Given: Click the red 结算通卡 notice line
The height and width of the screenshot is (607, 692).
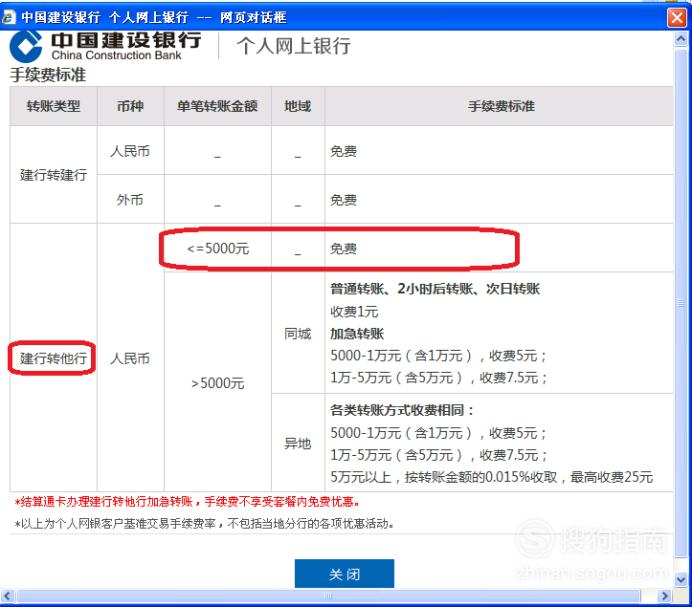Looking at the screenshot, I should pyautogui.click(x=187, y=501).
